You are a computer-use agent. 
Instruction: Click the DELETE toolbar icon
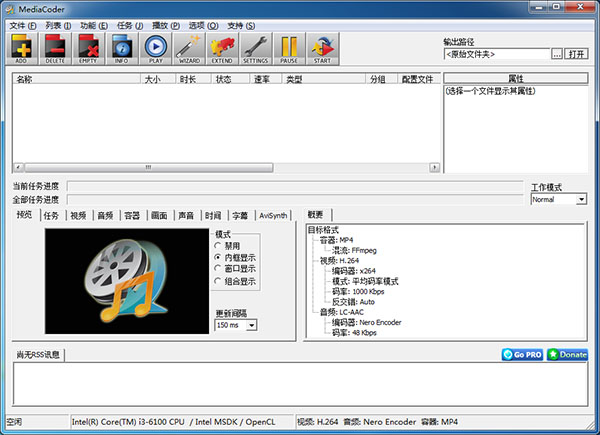tap(55, 47)
